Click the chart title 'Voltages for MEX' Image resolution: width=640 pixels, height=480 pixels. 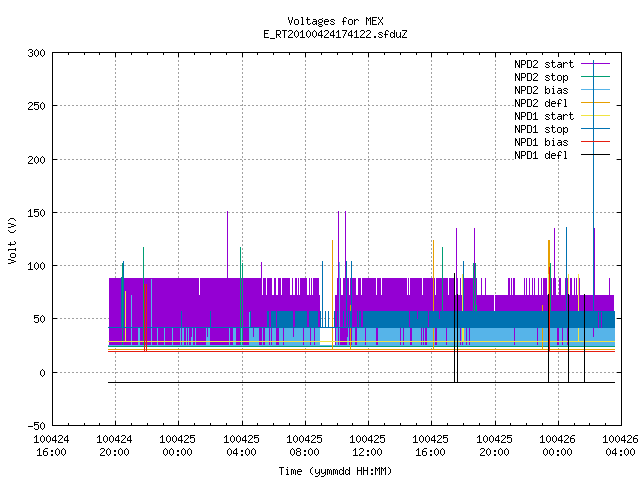click(x=335, y=21)
